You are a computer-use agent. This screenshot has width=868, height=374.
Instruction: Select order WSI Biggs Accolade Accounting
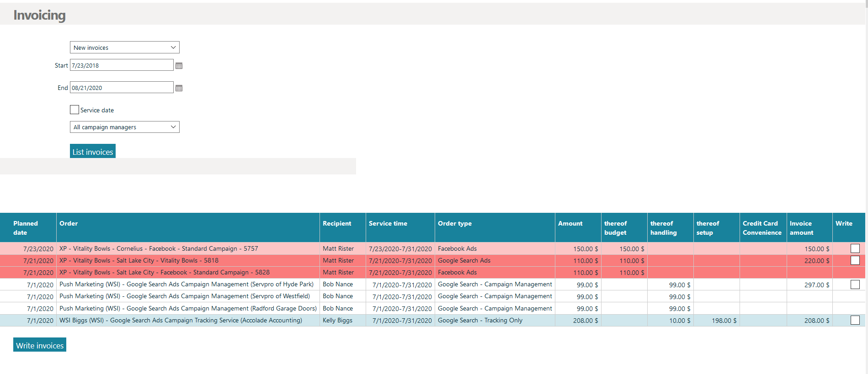181,320
